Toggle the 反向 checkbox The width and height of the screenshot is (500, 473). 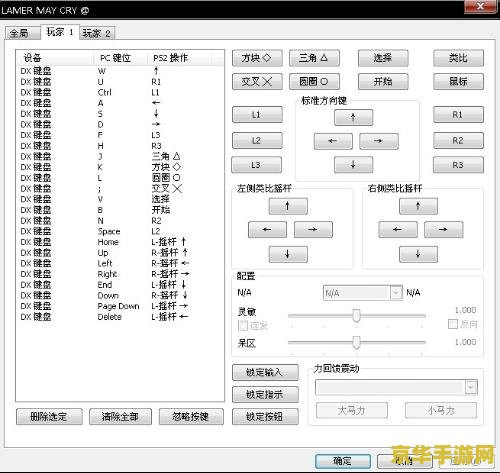pos(452,324)
